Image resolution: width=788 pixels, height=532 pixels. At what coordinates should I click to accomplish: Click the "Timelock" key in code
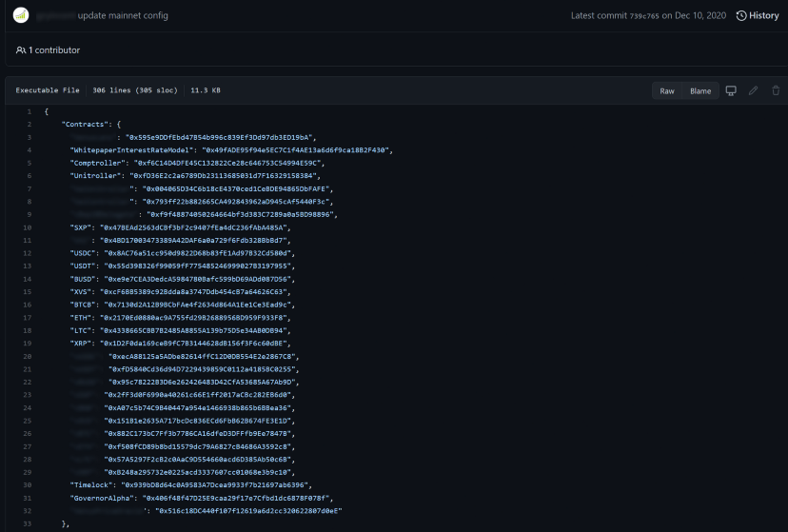pyautogui.click(x=89, y=484)
